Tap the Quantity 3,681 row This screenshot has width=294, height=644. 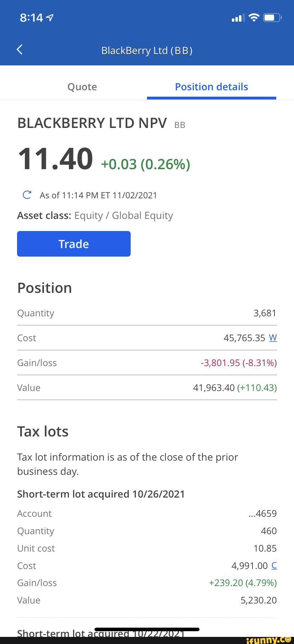(x=147, y=313)
